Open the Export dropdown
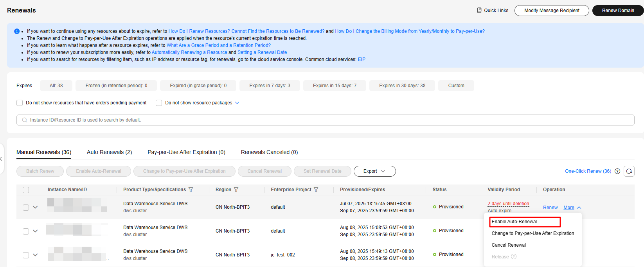This screenshot has width=644, height=267. pyautogui.click(x=374, y=171)
